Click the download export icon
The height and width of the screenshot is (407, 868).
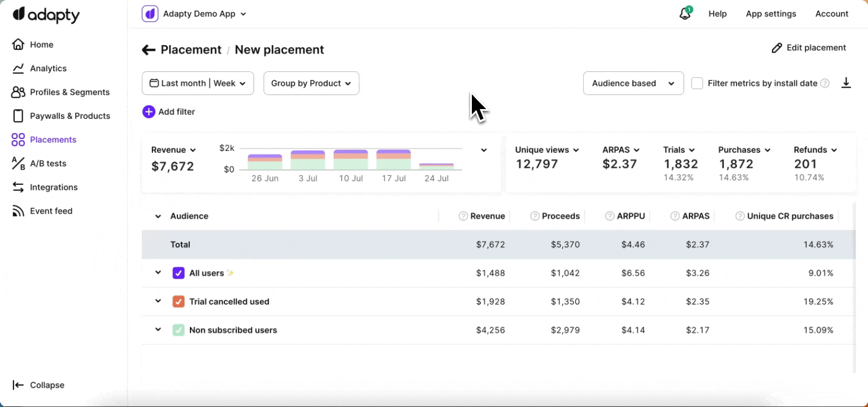pyautogui.click(x=846, y=83)
